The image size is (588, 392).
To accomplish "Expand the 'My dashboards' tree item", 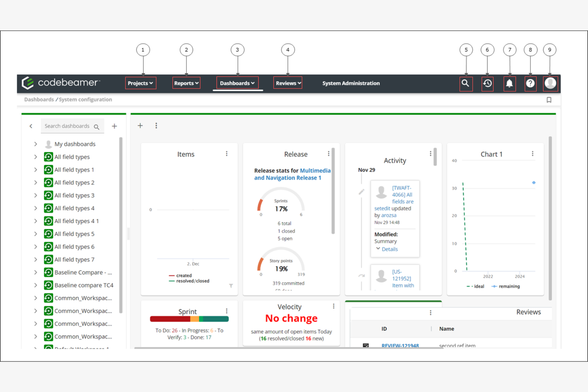I will [35, 144].
